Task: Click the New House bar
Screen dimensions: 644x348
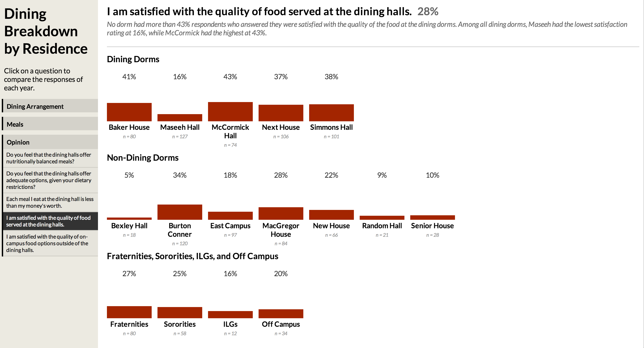Action: pyautogui.click(x=331, y=215)
